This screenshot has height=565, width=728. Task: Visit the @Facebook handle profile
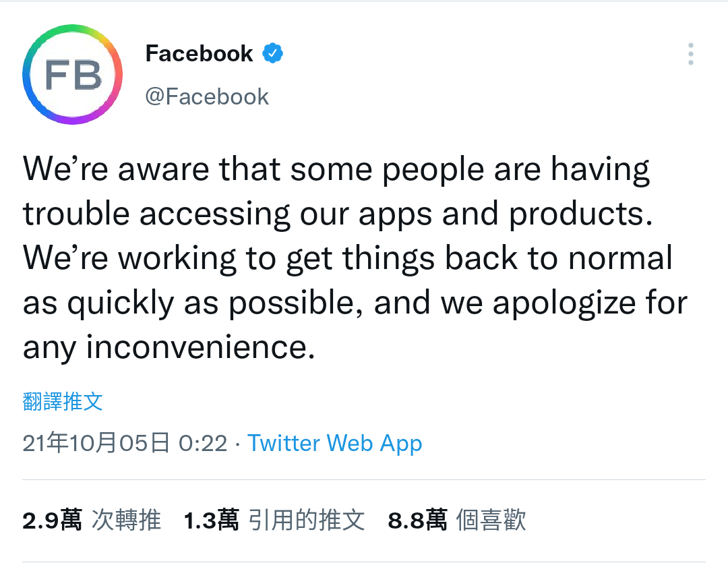tap(207, 96)
